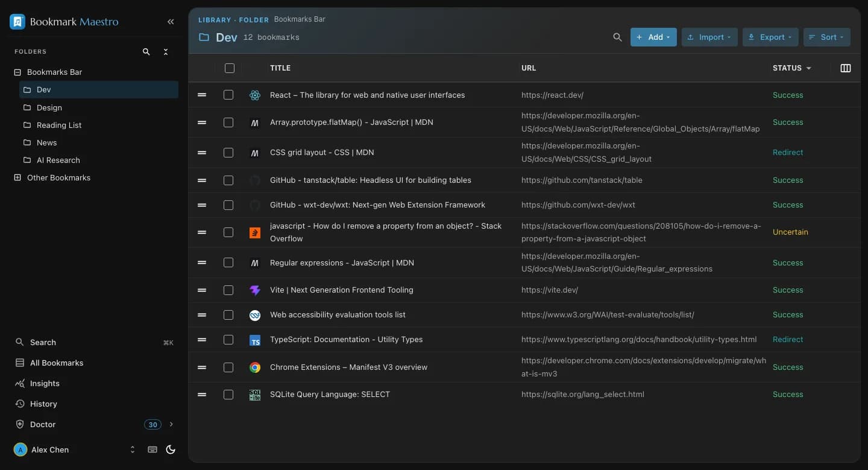Open https://sqlite.org/lang_select.html URL
Viewport: 868px width, 470px height.
click(x=583, y=395)
